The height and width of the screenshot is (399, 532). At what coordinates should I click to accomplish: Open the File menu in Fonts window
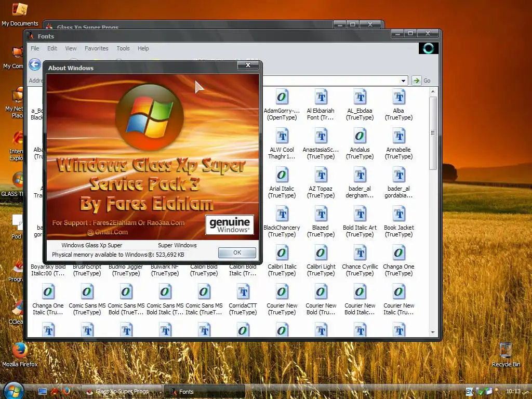35,48
